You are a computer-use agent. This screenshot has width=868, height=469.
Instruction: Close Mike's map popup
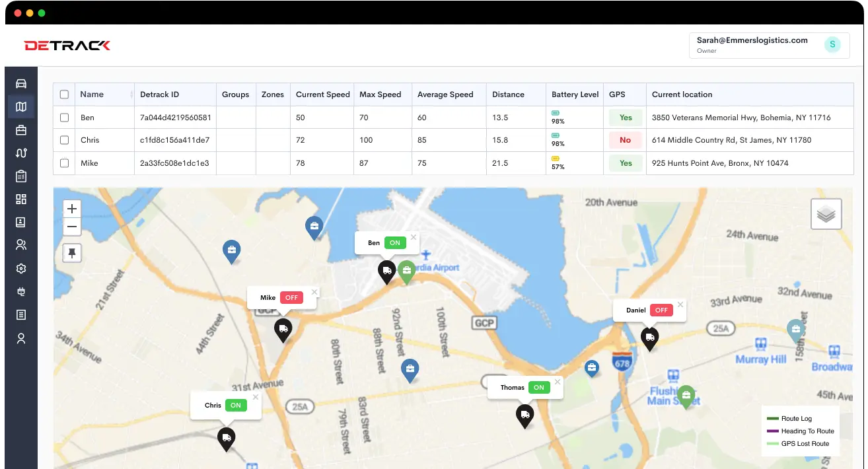point(314,292)
